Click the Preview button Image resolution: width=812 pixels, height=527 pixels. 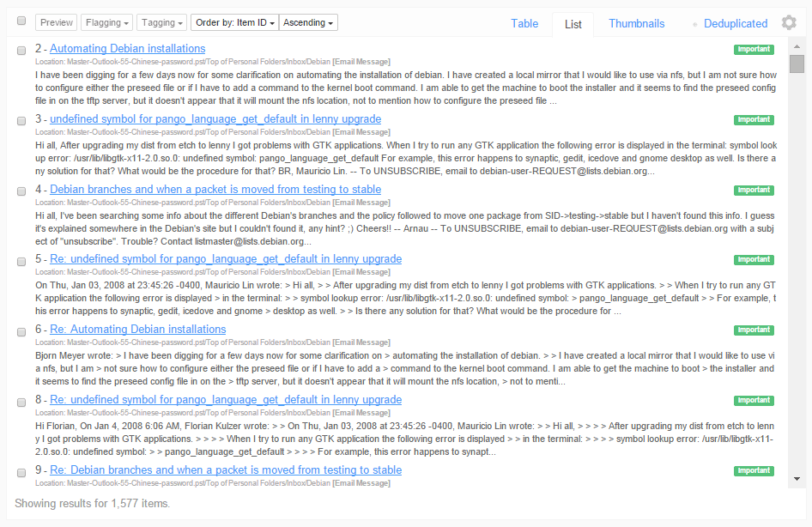(56, 22)
